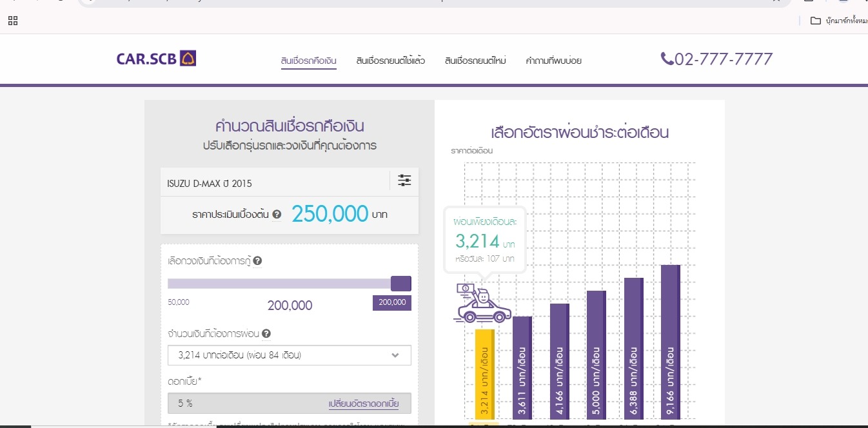Screen dimensions: 868x428
Task: Click the ผ่อนเพียงเดือนละ 3,214 tooltip
Action: point(485,240)
